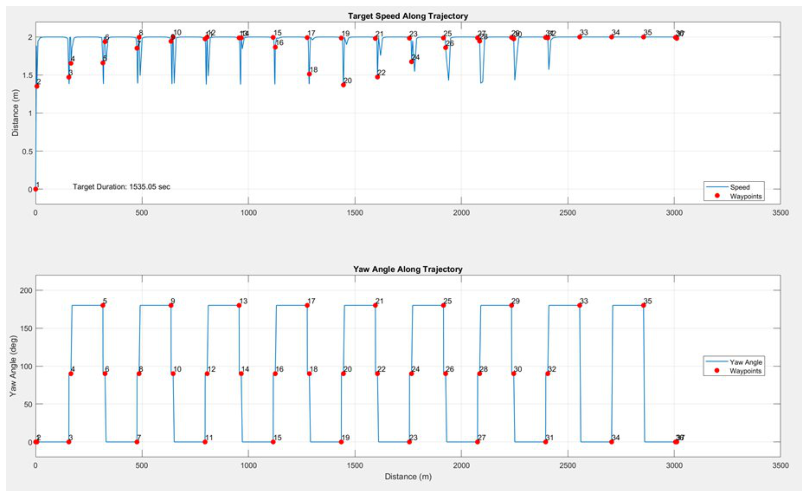Click waypoint 13 marker in the yaw plot
This screenshot has width=802, height=491.
pyautogui.click(x=239, y=305)
